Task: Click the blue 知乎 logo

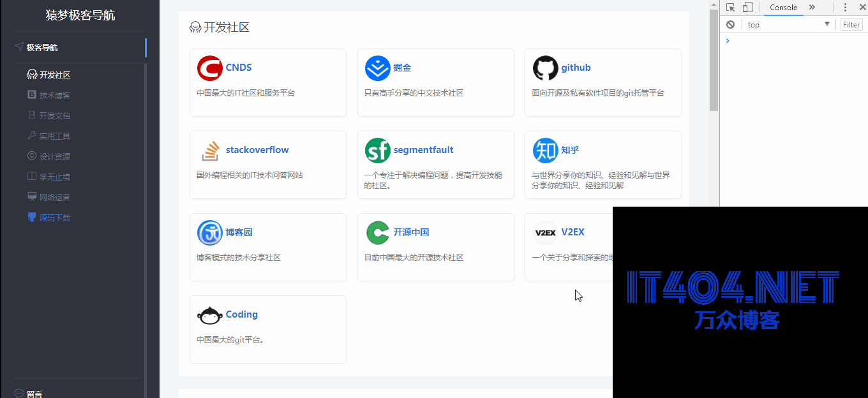Action: pyautogui.click(x=545, y=151)
